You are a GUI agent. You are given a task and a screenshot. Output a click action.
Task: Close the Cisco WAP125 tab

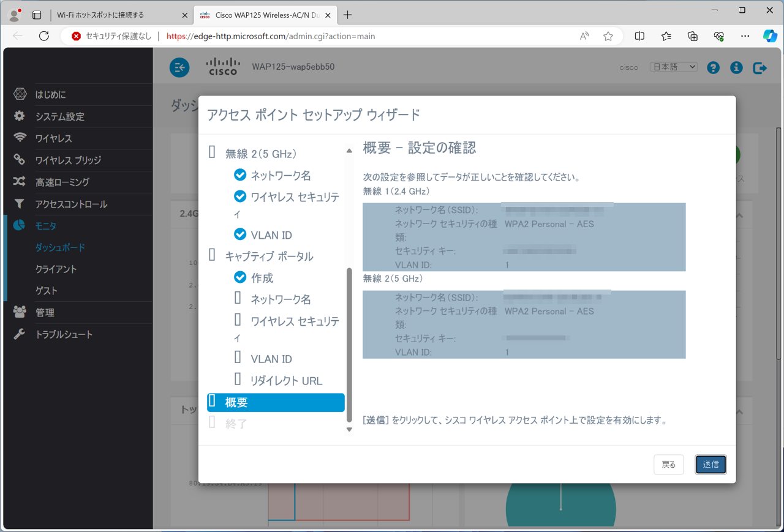tap(328, 15)
